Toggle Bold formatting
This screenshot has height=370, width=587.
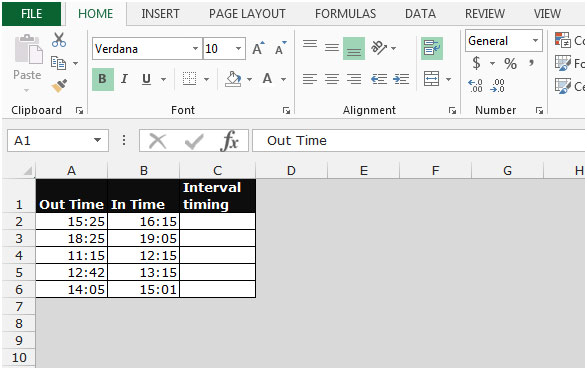coord(103,79)
